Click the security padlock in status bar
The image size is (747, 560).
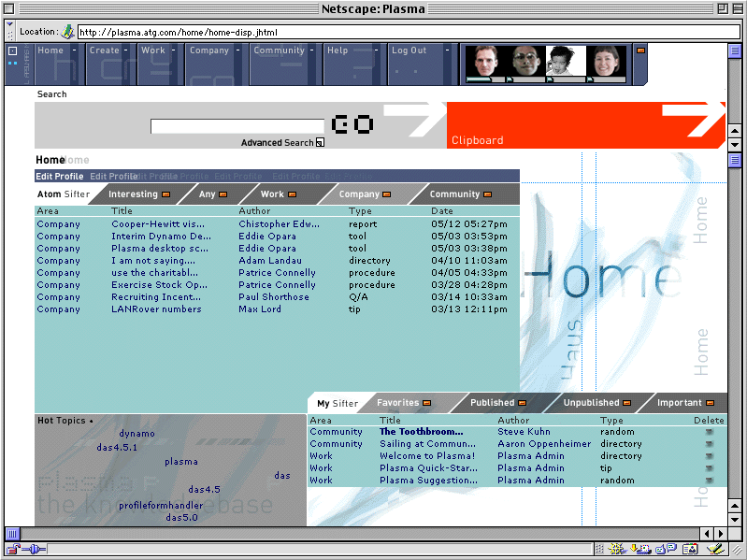tap(13, 549)
